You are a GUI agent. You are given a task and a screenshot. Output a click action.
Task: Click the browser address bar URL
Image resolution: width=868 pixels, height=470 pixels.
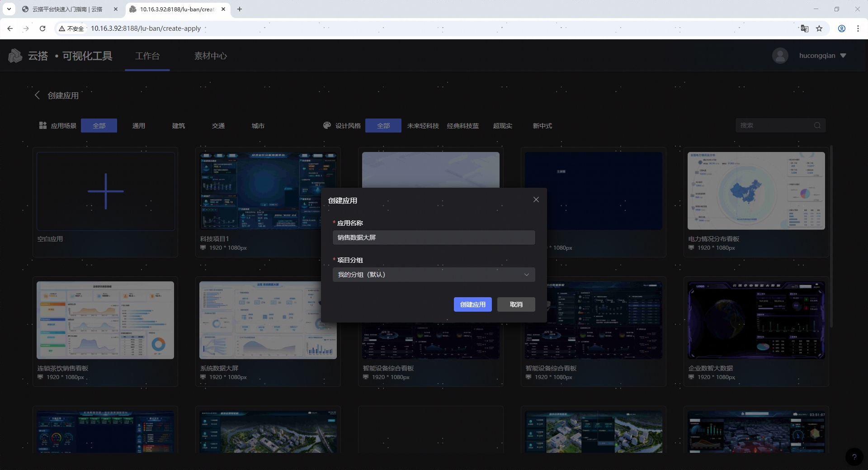[x=146, y=28]
